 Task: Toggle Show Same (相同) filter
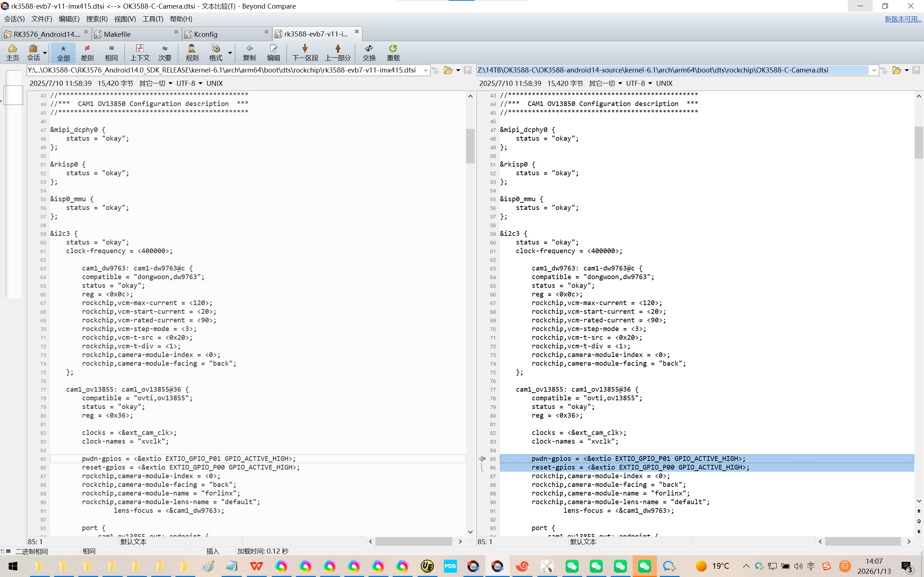click(x=111, y=52)
